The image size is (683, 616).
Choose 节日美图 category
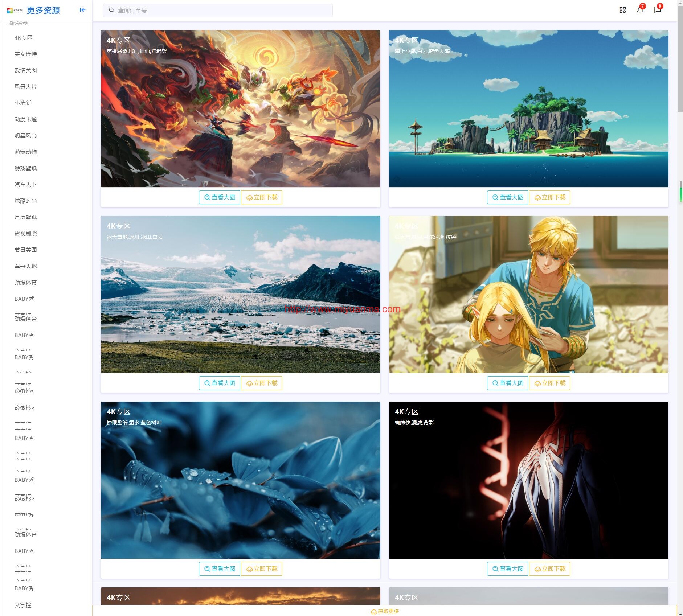tap(25, 250)
